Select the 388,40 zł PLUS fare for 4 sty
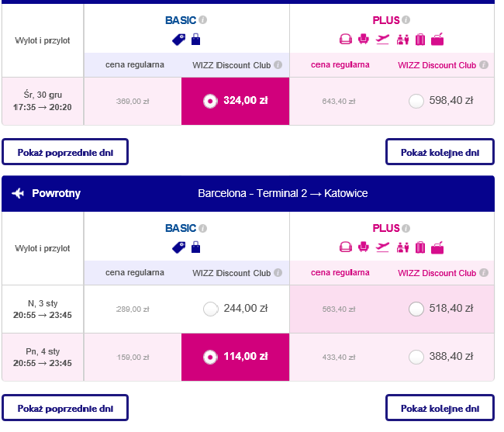 [416, 357]
